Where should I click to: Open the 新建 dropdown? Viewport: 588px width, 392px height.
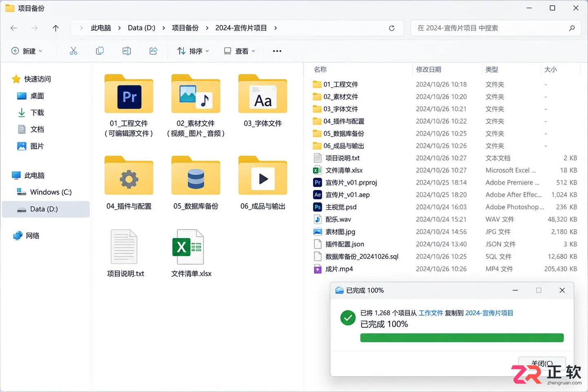tap(27, 51)
